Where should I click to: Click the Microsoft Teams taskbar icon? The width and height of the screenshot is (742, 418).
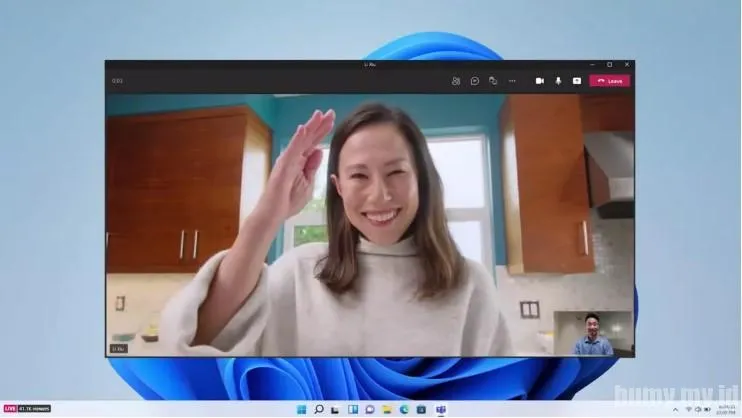click(x=440, y=409)
